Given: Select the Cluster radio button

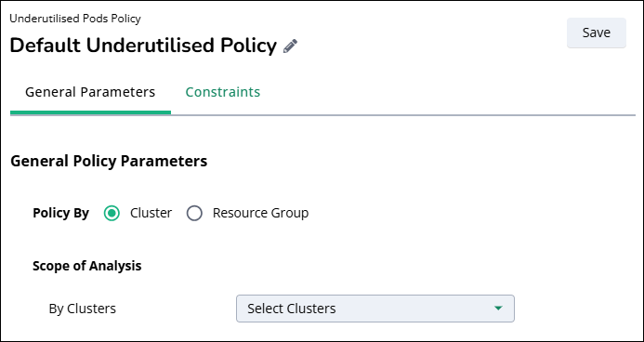Looking at the screenshot, I should (112, 214).
